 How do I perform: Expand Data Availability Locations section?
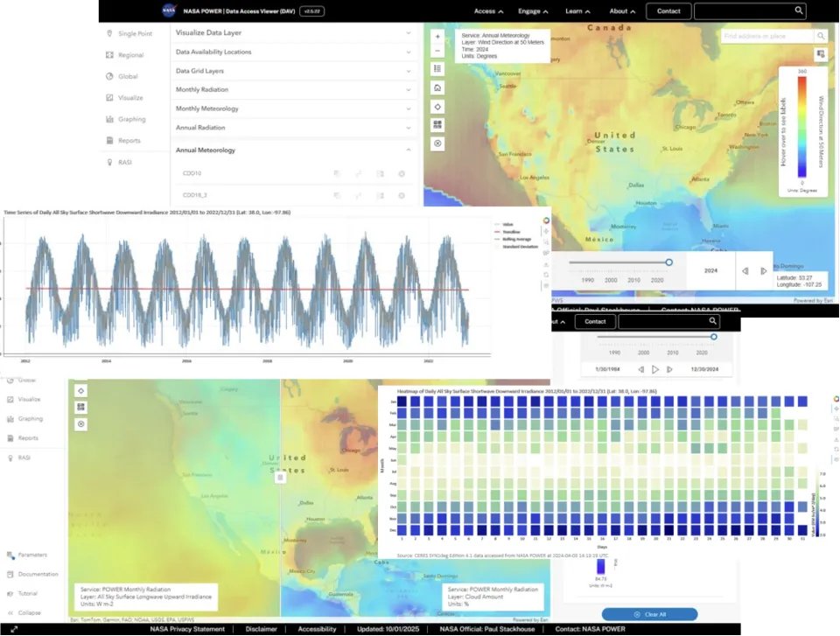tap(294, 52)
